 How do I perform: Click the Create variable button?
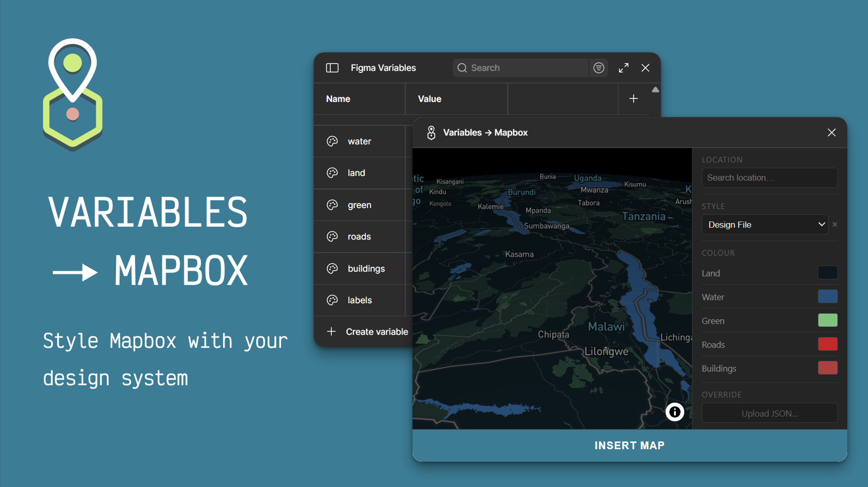click(367, 332)
